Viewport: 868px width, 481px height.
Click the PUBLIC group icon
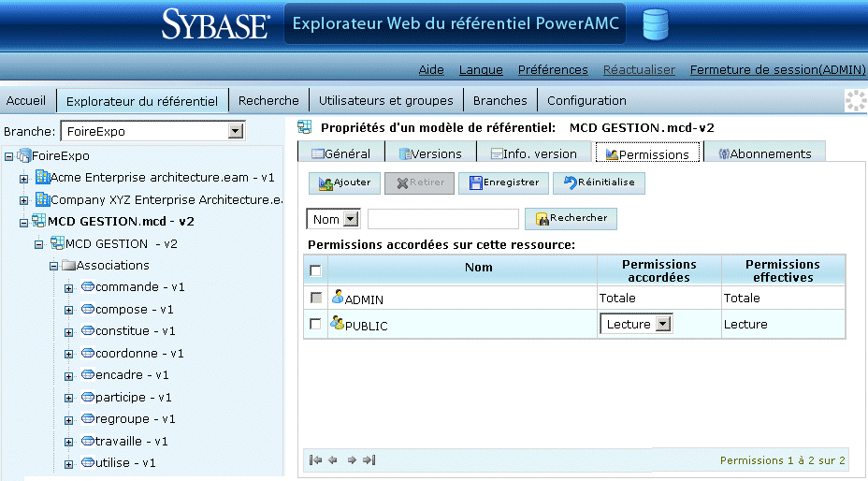pyautogui.click(x=337, y=323)
